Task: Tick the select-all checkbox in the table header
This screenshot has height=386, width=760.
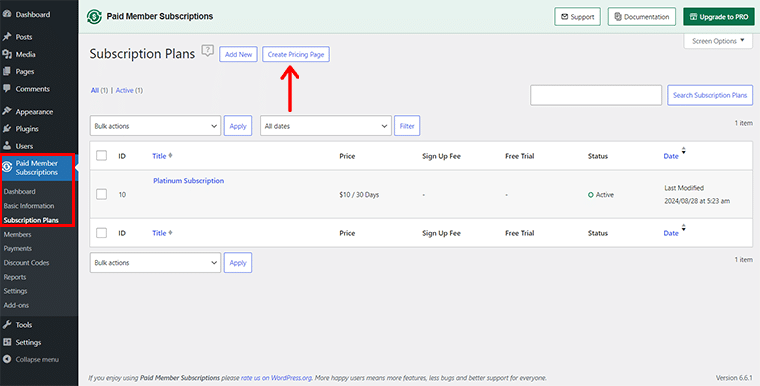Action: pyautogui.click(x=101, y=156)
